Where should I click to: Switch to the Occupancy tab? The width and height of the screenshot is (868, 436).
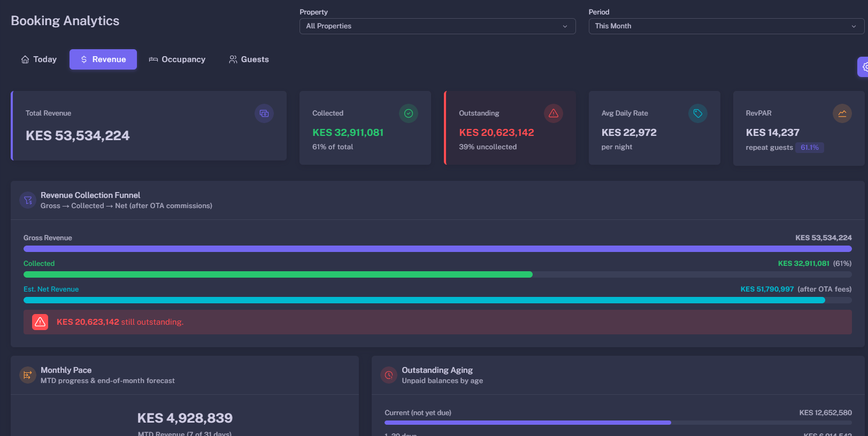pyautogui.click(x=177, y=59)
